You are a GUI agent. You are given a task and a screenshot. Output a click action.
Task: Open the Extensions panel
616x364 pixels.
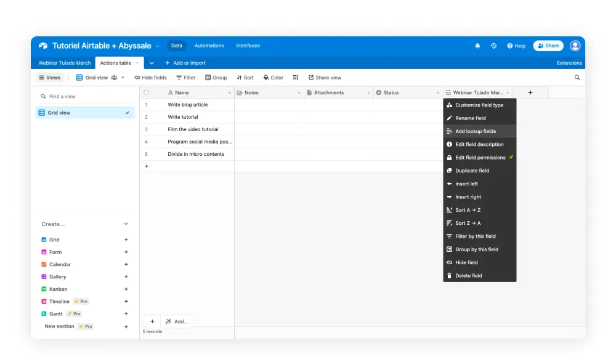(x=569, y=63)
